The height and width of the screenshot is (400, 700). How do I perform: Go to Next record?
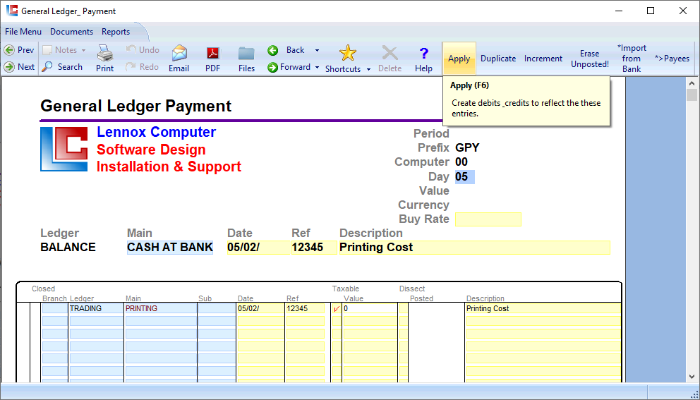click(x=19, y=67)
